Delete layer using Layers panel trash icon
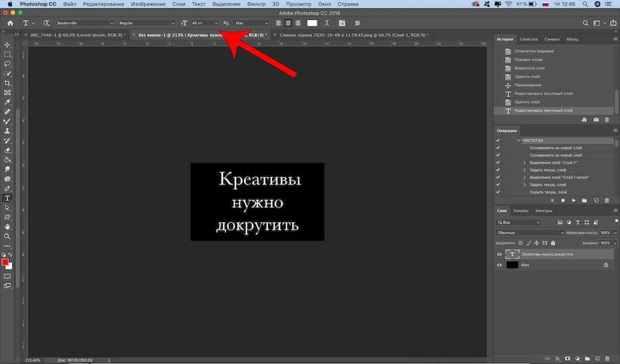Screen dimensions: 620x364 (606, 357)
